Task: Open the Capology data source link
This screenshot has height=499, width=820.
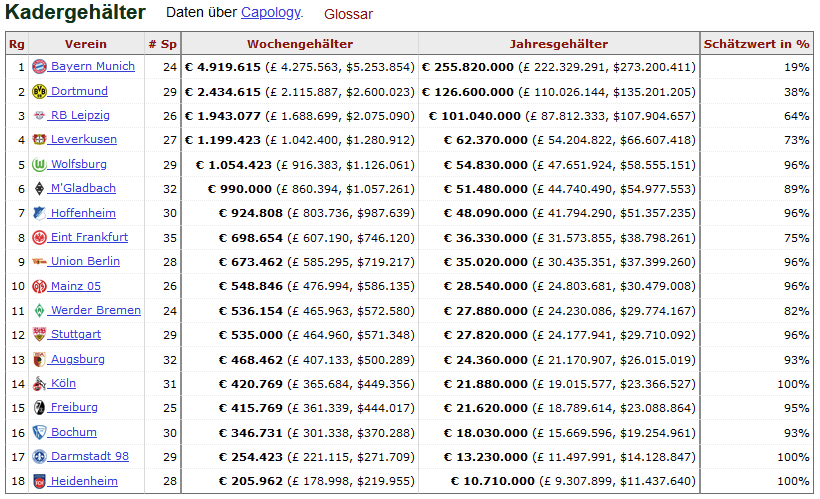Action: 270,13
